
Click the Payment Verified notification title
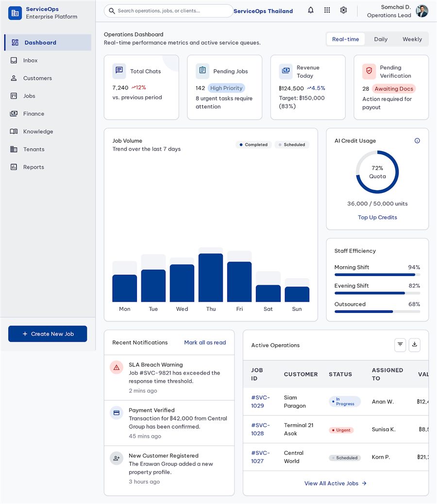(151, 410)
